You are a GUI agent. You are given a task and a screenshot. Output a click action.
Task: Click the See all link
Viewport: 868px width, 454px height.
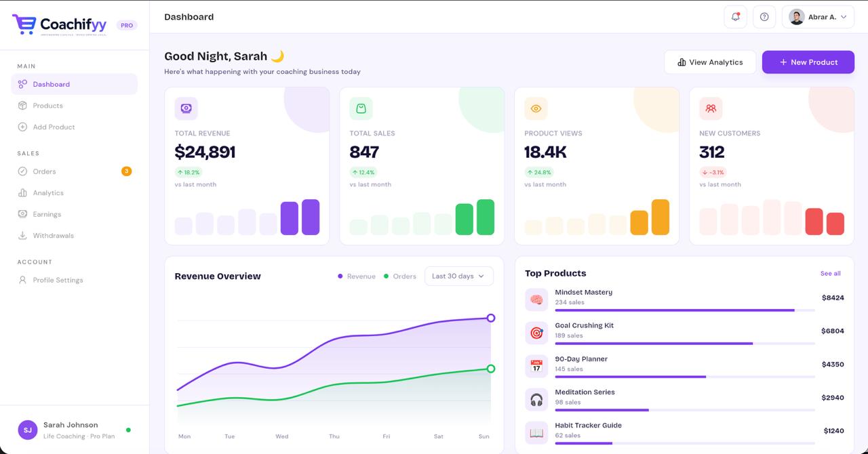click(x=831, y=274)
